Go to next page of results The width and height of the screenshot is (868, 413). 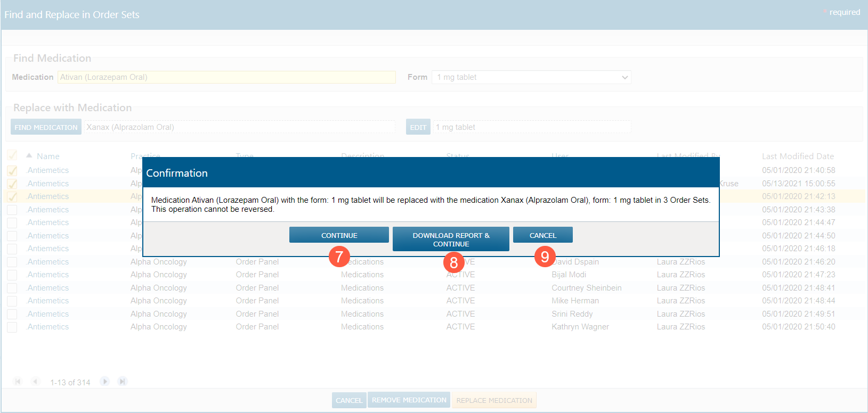tap(105, 382)
